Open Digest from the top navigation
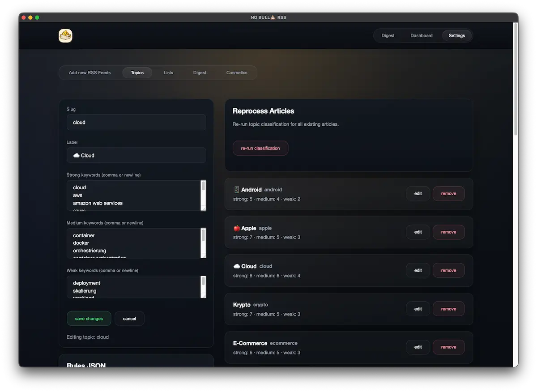Viewport: 537px width, 392px height. pyautogui.click(x=388, y=35)
